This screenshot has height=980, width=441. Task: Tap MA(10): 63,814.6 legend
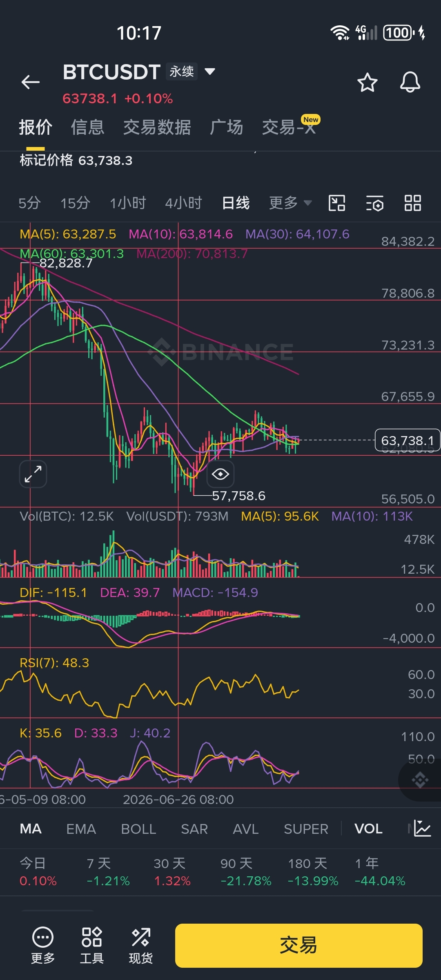click(181, 234)
